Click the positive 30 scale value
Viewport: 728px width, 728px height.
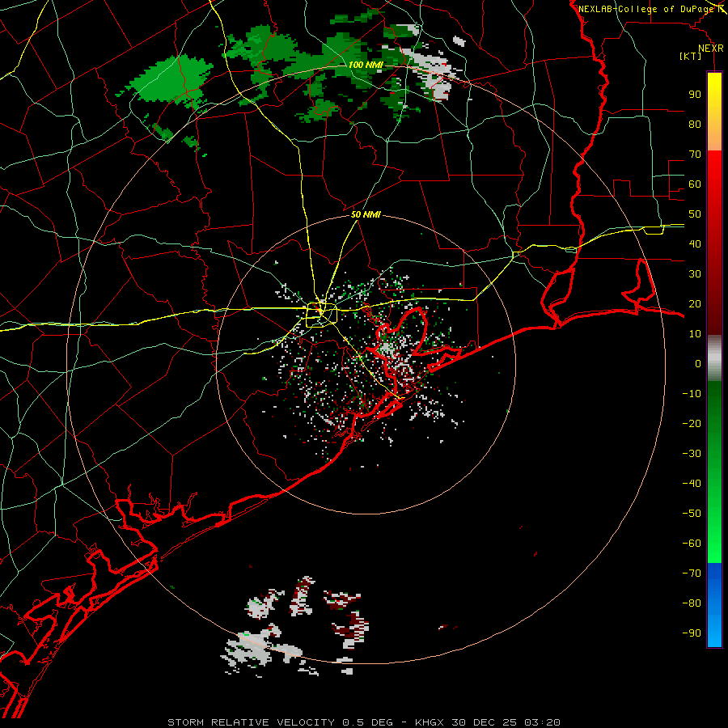(695, 274)
